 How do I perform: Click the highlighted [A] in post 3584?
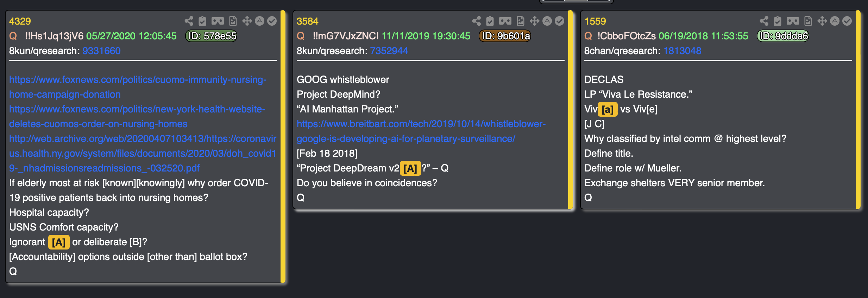coord(410,168)
